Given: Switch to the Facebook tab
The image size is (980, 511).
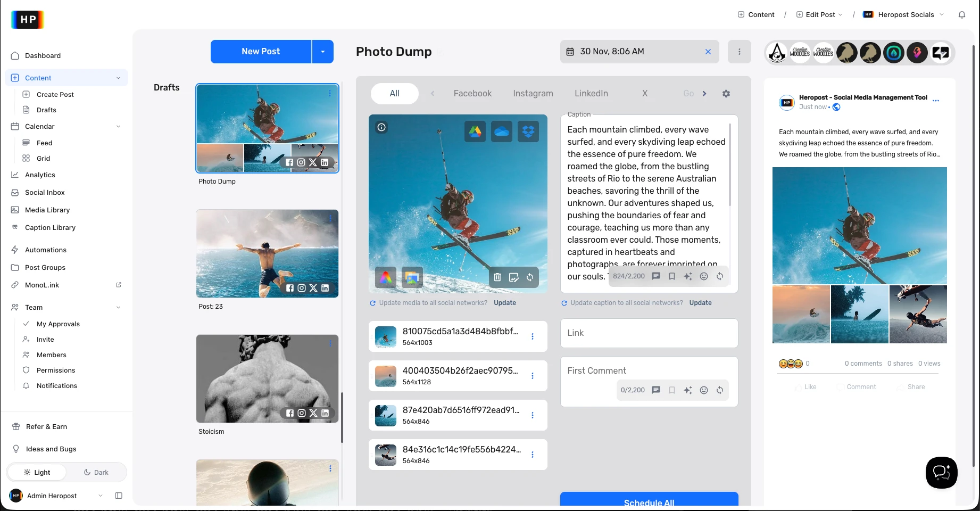Looking at the screenshot, I should point(472,94).
